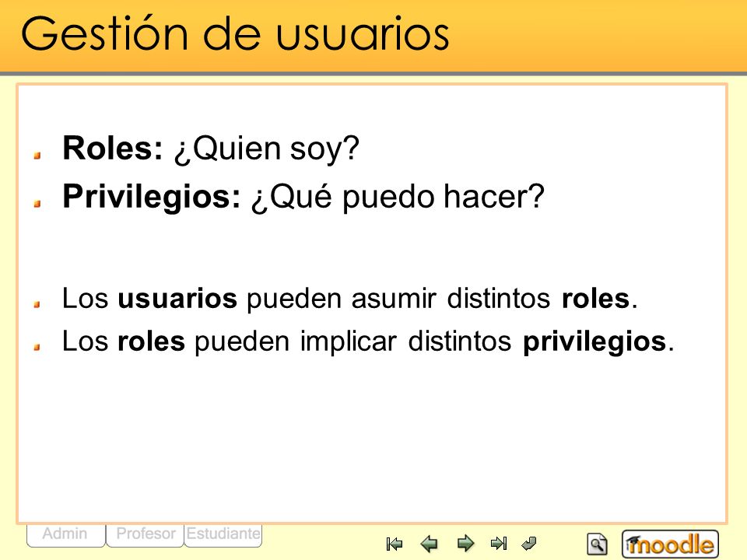
Task: Click the sentence about usuarios assuming roles
Action: click(x=349, y=299)
